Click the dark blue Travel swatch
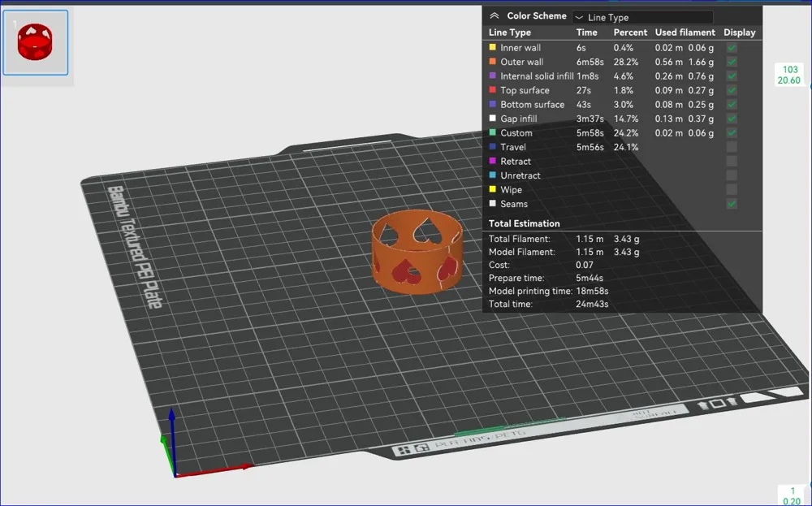 click(x=493, y=146)
